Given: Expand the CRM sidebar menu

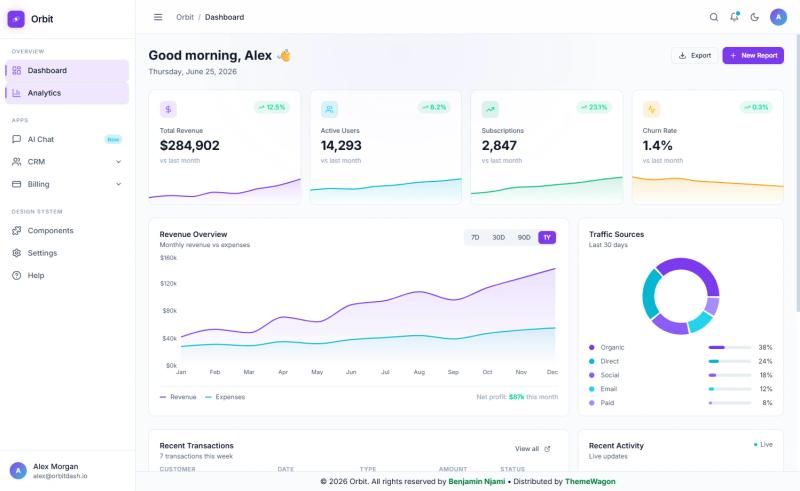Looking at the screenshot, I should point(67,162).
